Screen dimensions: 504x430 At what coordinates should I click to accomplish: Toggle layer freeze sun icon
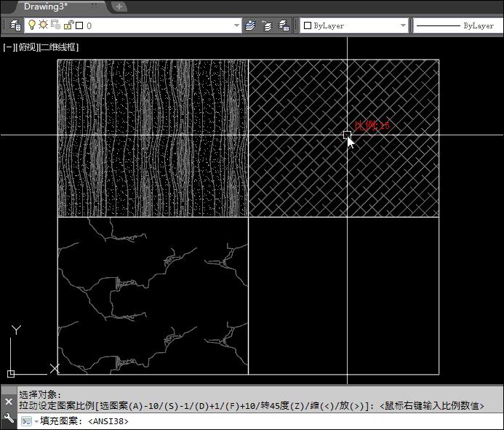tap(44, 25)
